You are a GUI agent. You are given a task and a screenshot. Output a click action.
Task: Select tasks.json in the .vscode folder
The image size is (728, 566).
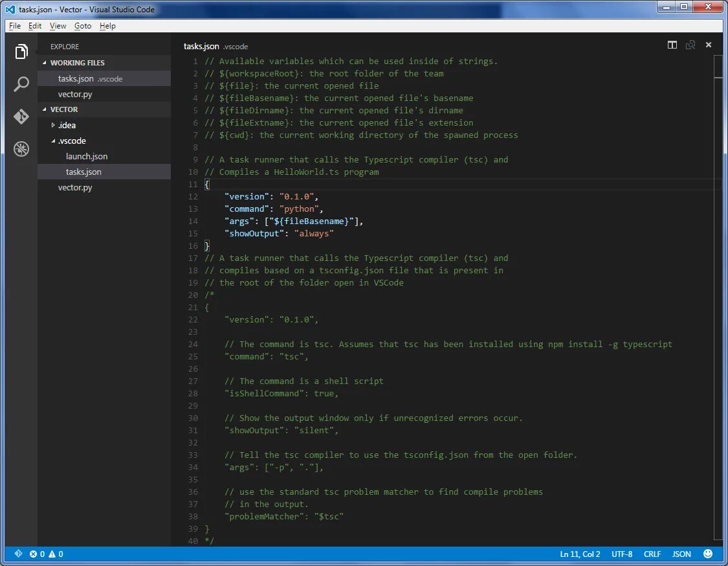click(104, 172)
